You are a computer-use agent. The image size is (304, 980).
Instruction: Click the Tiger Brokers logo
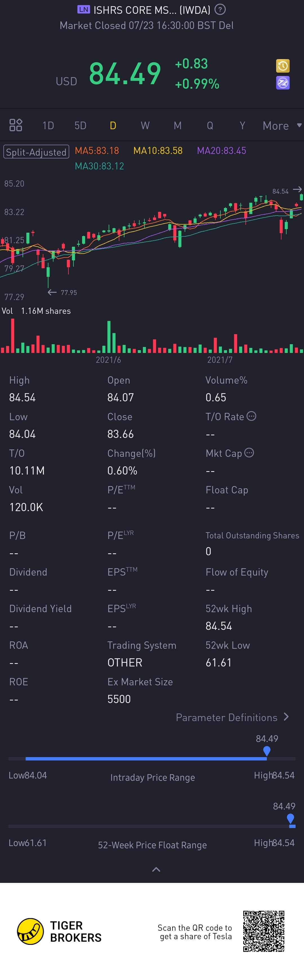pos(30,931)
